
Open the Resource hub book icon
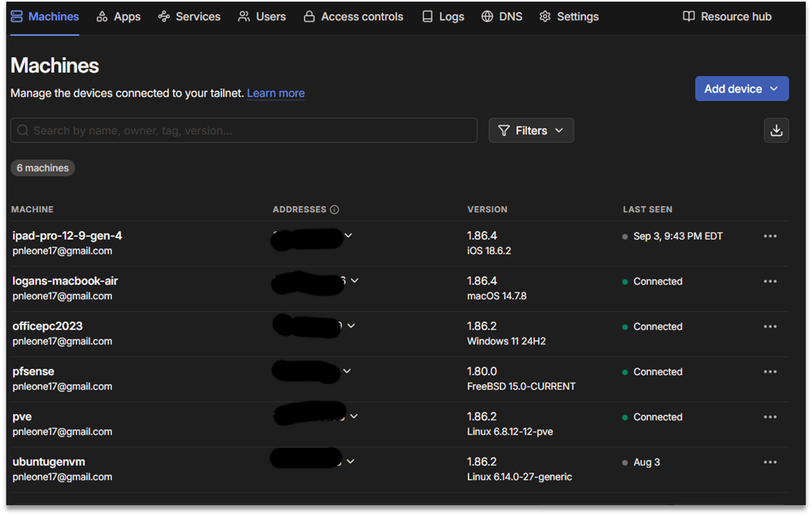pos(688,16)
